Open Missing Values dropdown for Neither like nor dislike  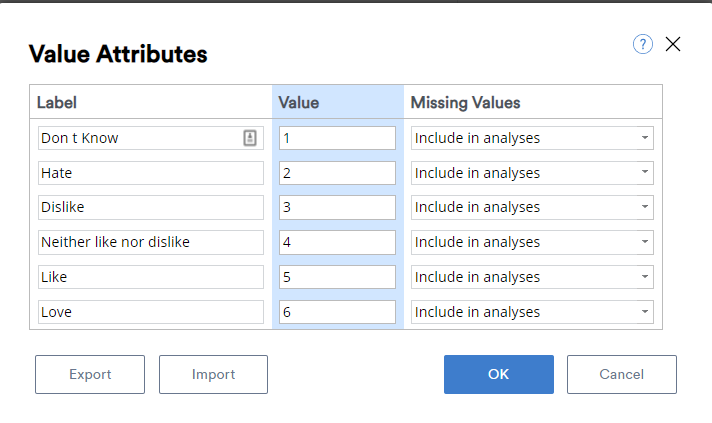click(532, 242)
